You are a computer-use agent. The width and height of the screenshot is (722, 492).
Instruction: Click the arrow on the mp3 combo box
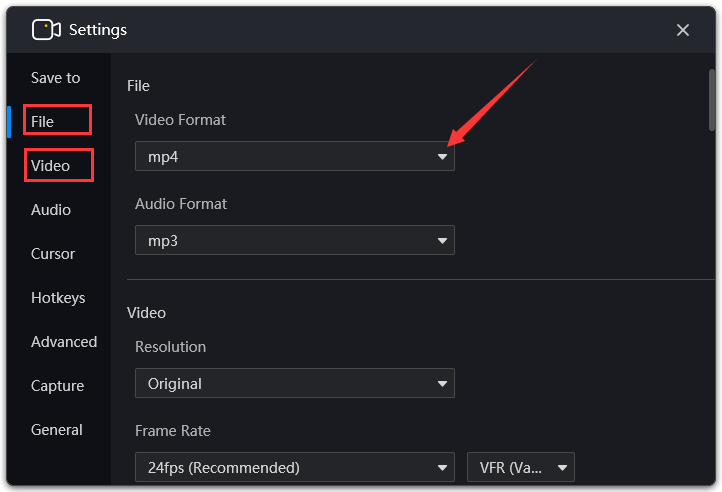442,240
